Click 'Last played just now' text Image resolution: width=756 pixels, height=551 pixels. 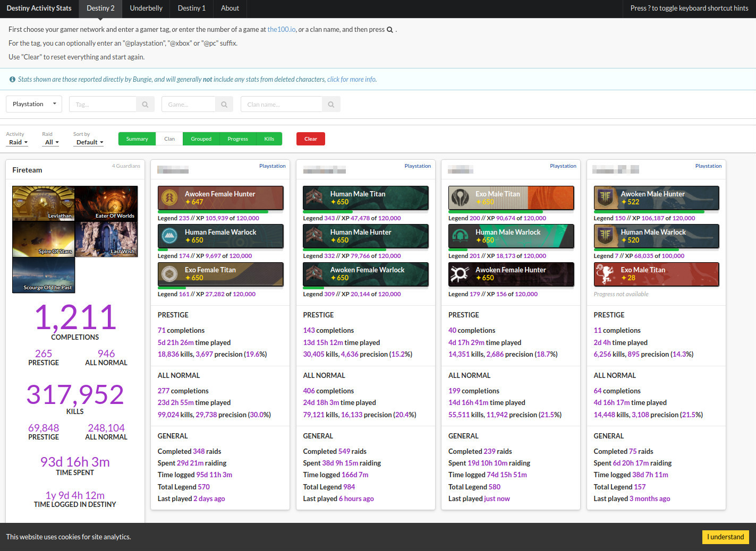479,499
